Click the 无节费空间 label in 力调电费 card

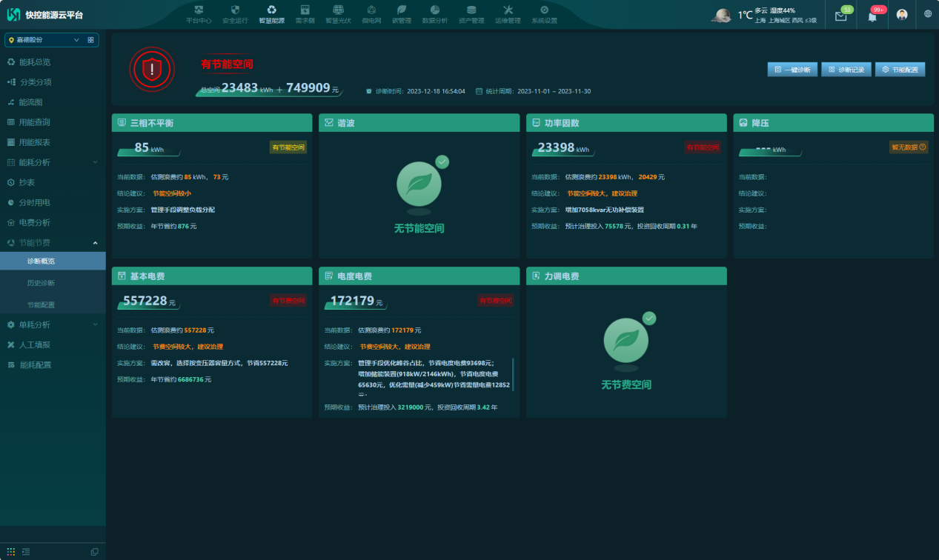click(626, 385)
